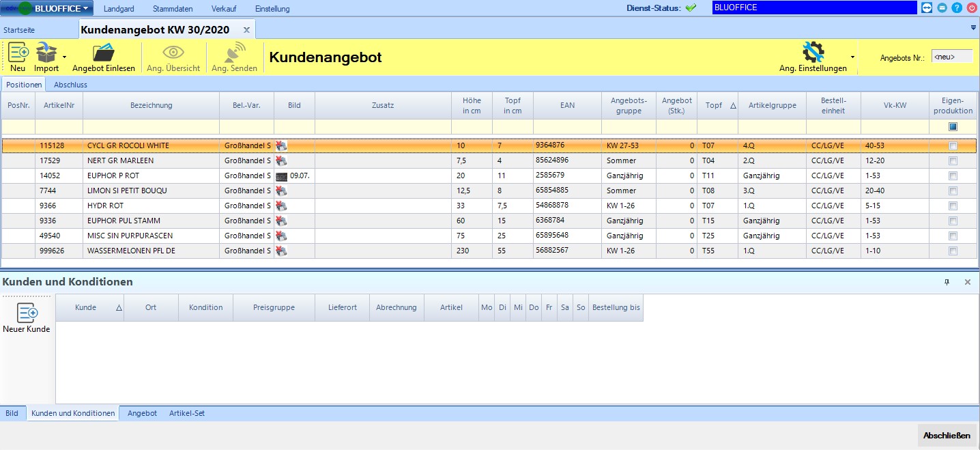The image size is (980, 450).
Task: Add customer via Neuer Kunde icon
Action: [27, 313]
